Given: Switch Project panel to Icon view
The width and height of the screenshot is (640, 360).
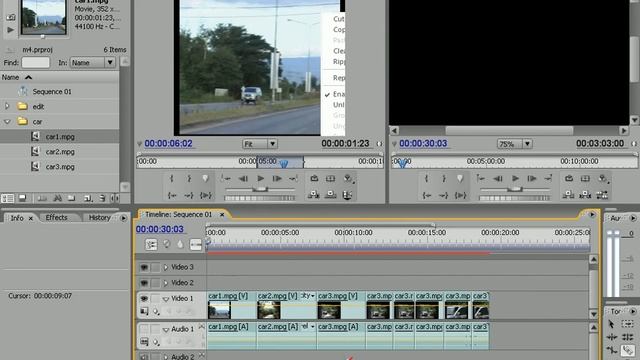Looking at the screenshot, I should coord(22,198).
